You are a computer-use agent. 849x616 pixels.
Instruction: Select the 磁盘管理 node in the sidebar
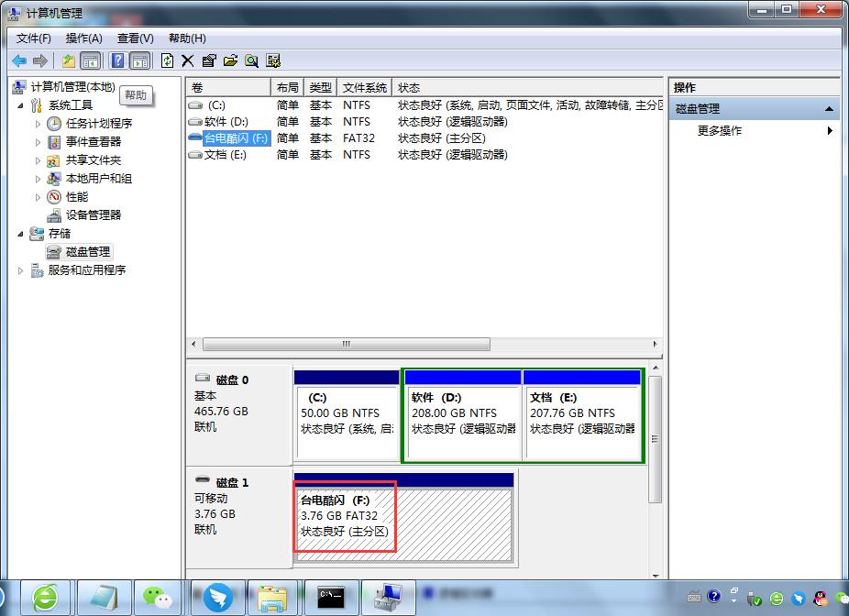87,251
